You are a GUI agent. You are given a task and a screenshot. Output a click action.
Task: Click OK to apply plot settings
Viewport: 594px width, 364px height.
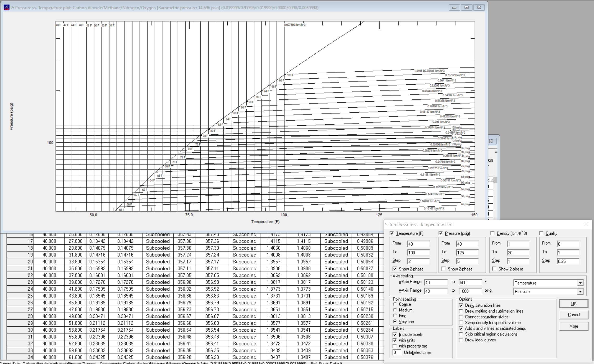click(573, 304)
